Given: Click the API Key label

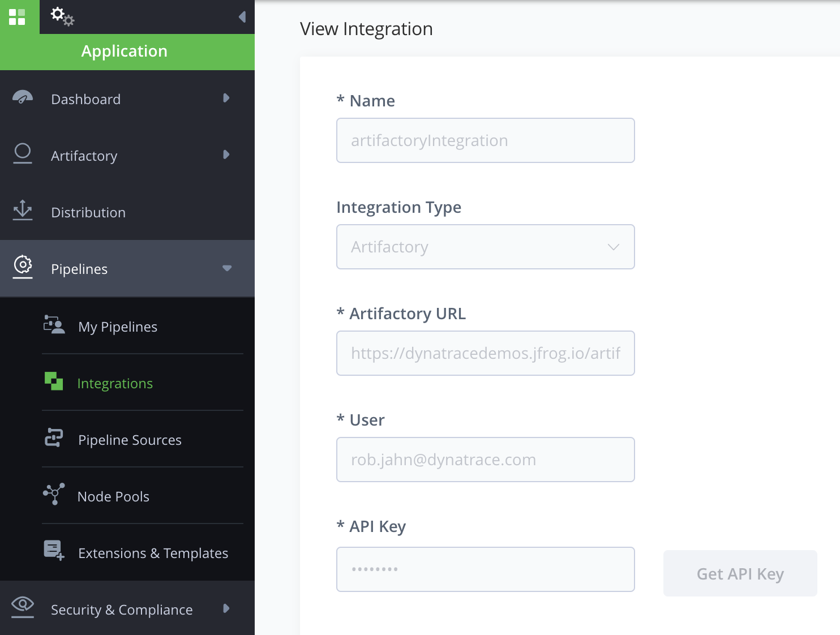Looking at the screenshot, I should tap(371, 526).
